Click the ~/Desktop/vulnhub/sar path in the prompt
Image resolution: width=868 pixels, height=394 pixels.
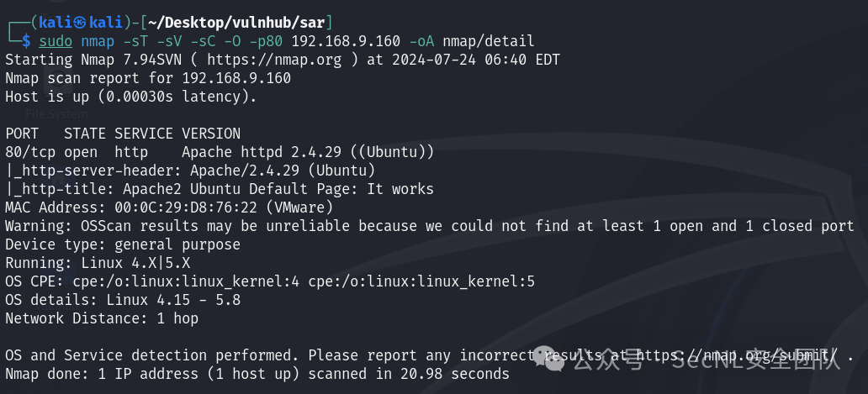236,23
